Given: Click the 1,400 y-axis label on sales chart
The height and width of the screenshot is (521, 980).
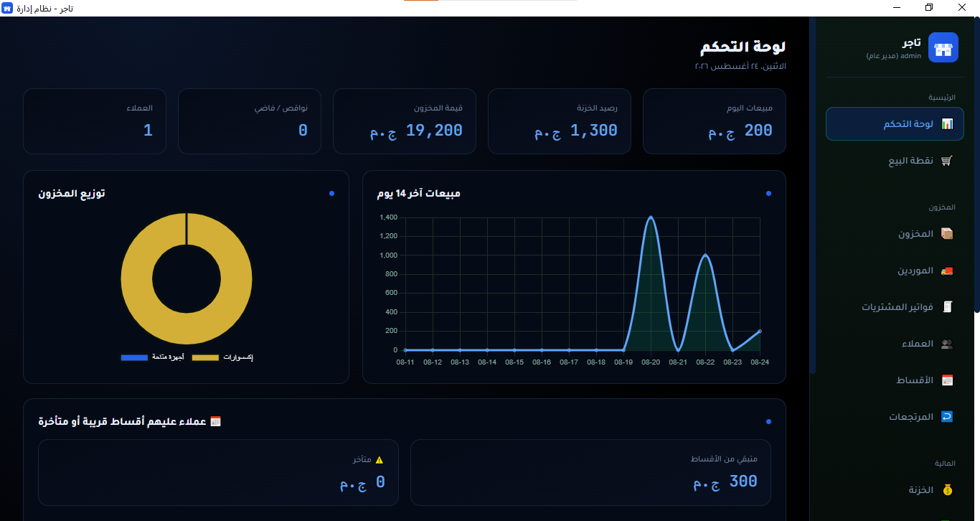Looking at the screenshot, I should point(388,217).
